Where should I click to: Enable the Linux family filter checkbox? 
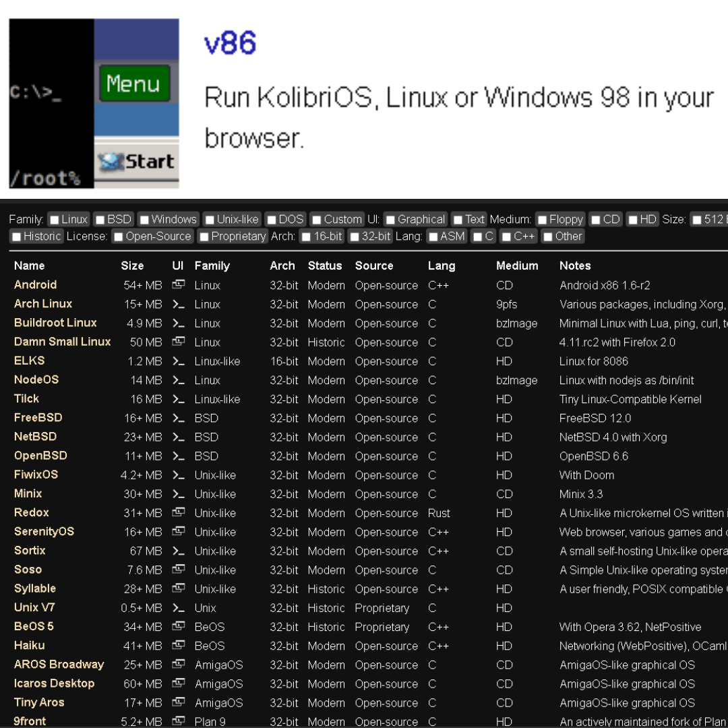pyautogui.click(x=55, y=220)
